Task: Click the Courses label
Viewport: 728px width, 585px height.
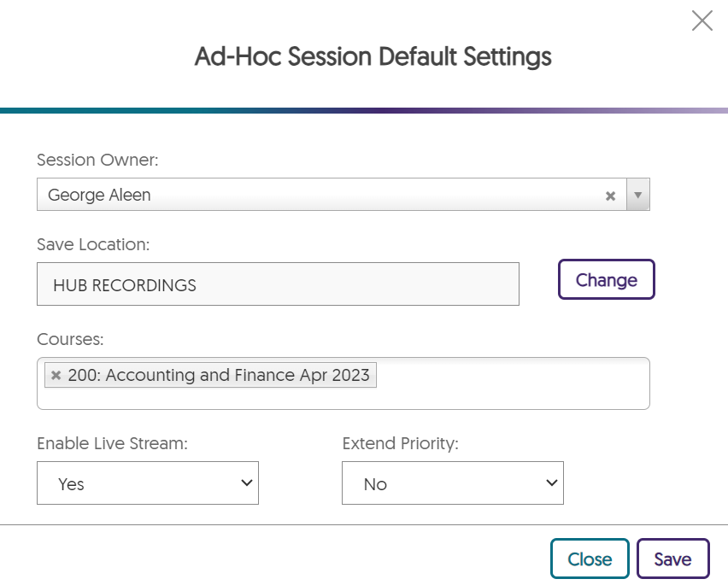Action: point(70,339)
